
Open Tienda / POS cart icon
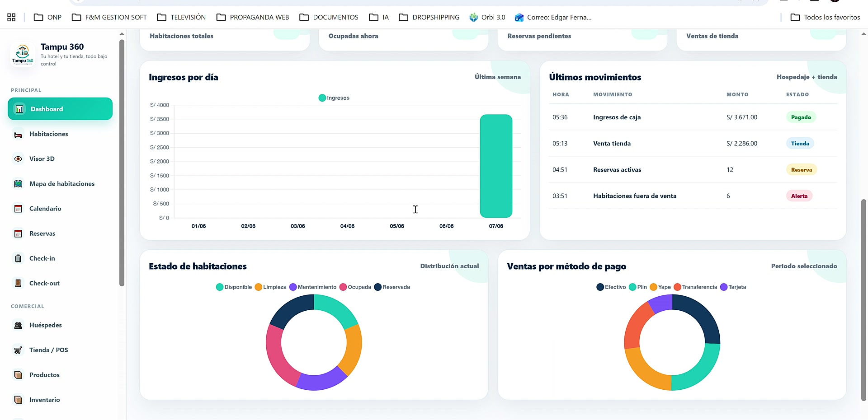(18, 350)
